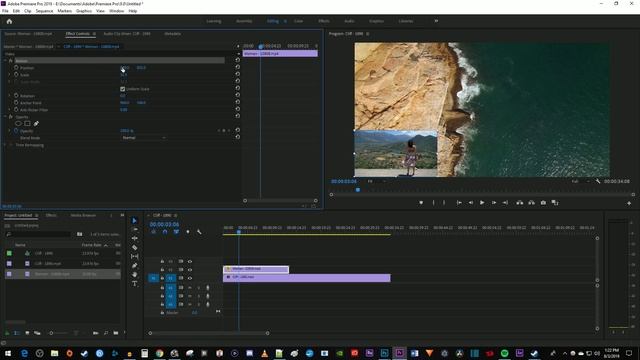Click the Extract button in the Program Monitor
Image resolution: width=640 pixels, height=360 pixels.
pos(531,202)
